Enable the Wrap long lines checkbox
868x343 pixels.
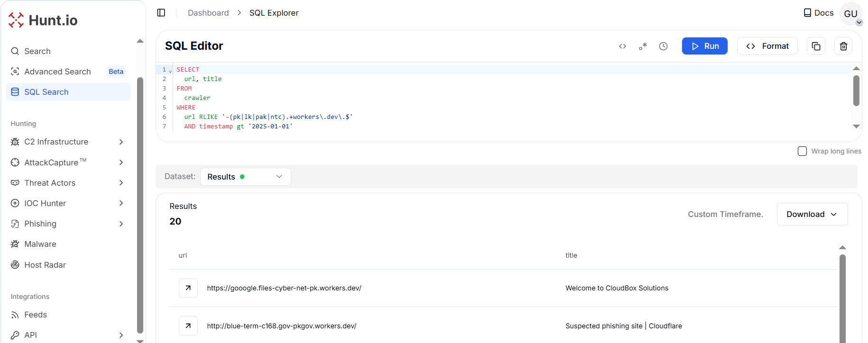[x=802, y=151]
